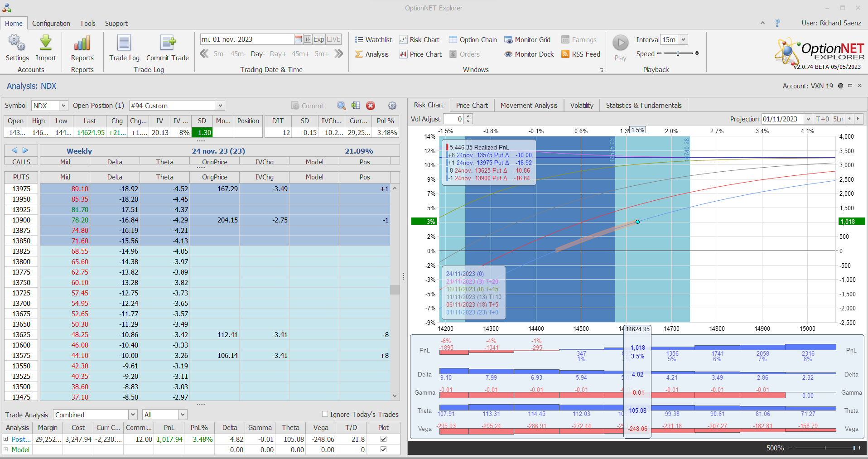The image size is (868, 459).
Task: Click the Play playback button
Action: (x=621, y=48)
